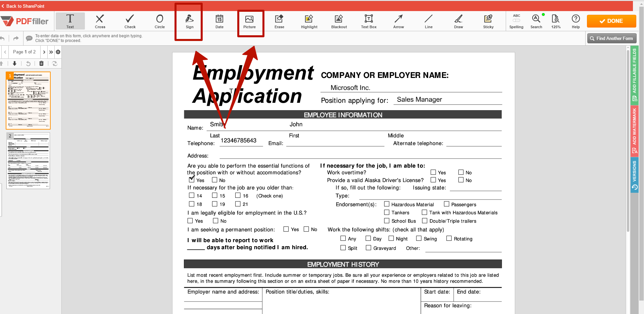The height and width of the screenshot is (314, 644).
Task: Open the Sign tool
Action: [190, 21]
